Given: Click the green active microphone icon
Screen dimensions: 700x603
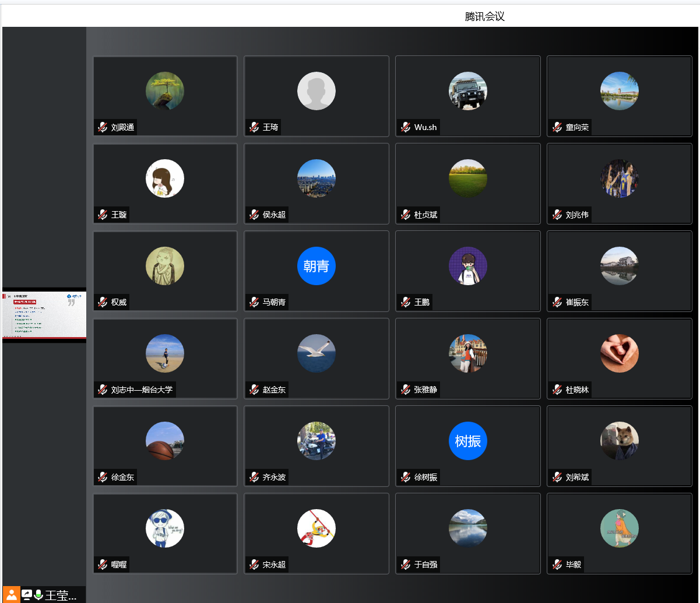Looking at the screenshot, I should click(38, 595).
